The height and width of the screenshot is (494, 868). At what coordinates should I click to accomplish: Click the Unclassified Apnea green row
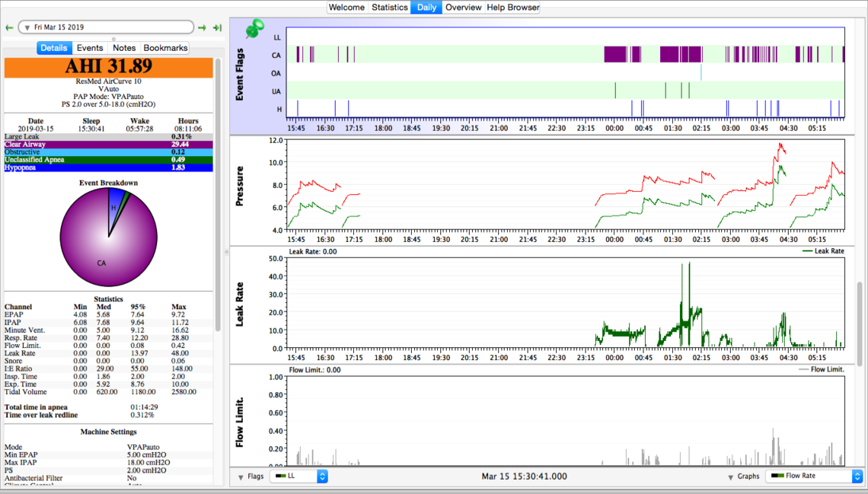coord(108,160)
